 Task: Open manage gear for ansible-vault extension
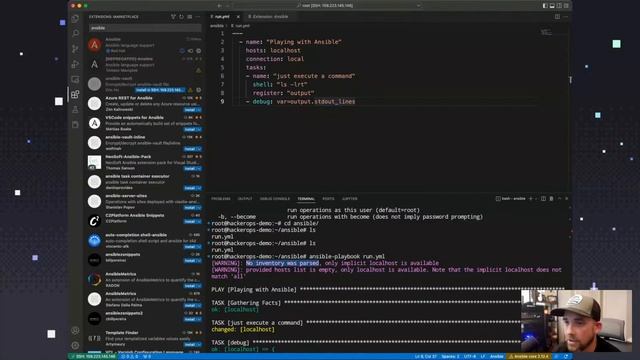(x=199, y=90)
